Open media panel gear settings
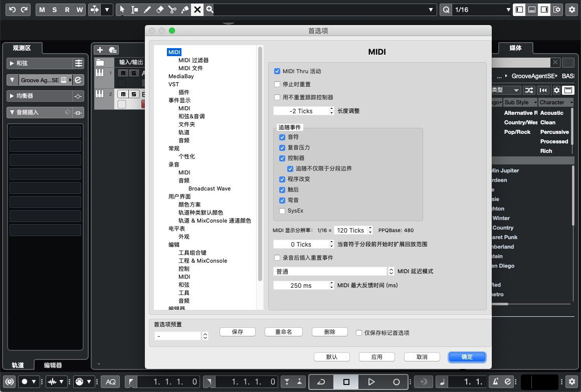 click(556, 90)
